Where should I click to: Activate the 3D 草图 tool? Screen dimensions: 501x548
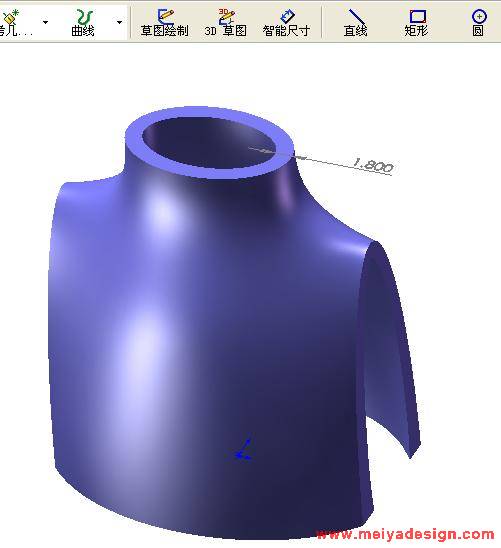(226, 22)
